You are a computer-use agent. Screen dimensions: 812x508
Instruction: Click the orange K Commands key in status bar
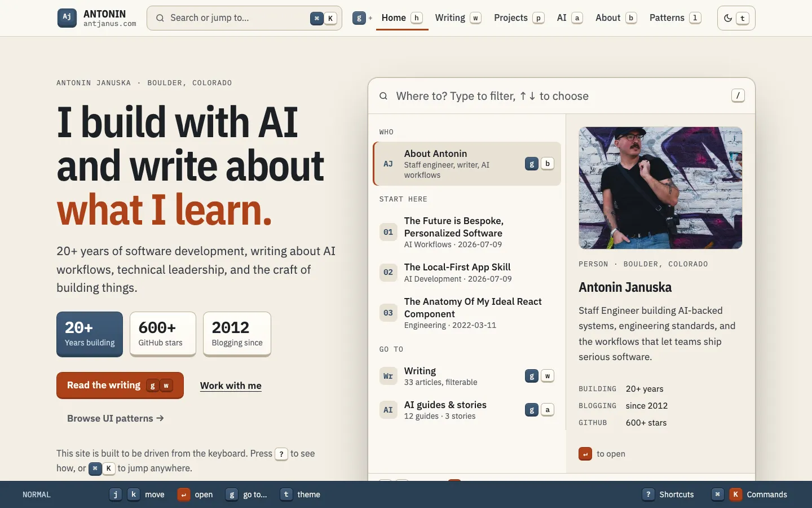pos(735,494)
